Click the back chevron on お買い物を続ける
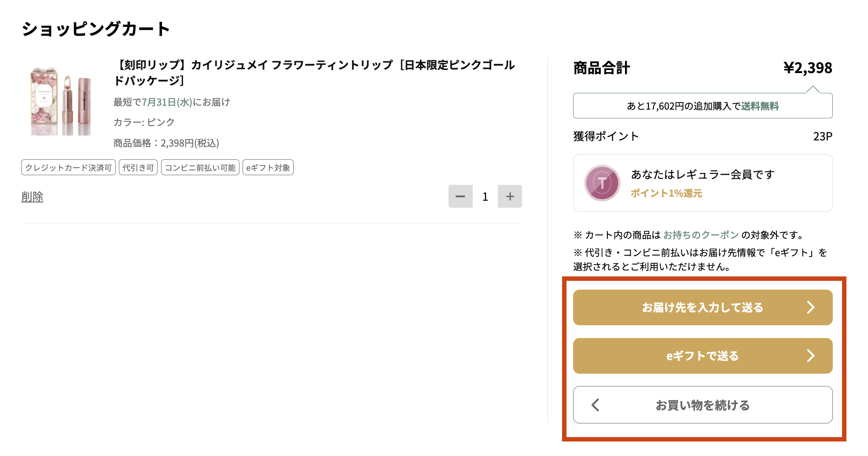This screenshot has height=456, width=868. 595,405
